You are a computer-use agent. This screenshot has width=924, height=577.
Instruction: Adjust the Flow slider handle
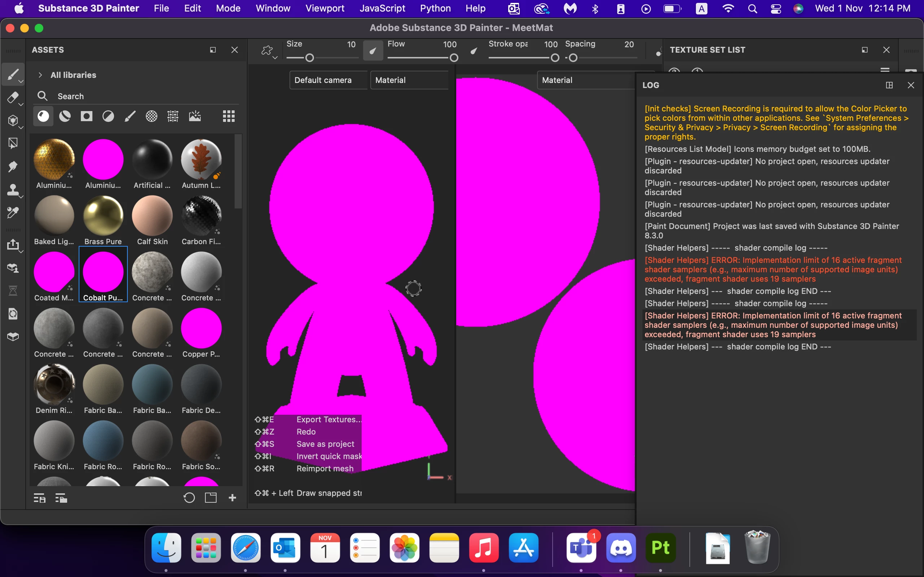(454, 58)
